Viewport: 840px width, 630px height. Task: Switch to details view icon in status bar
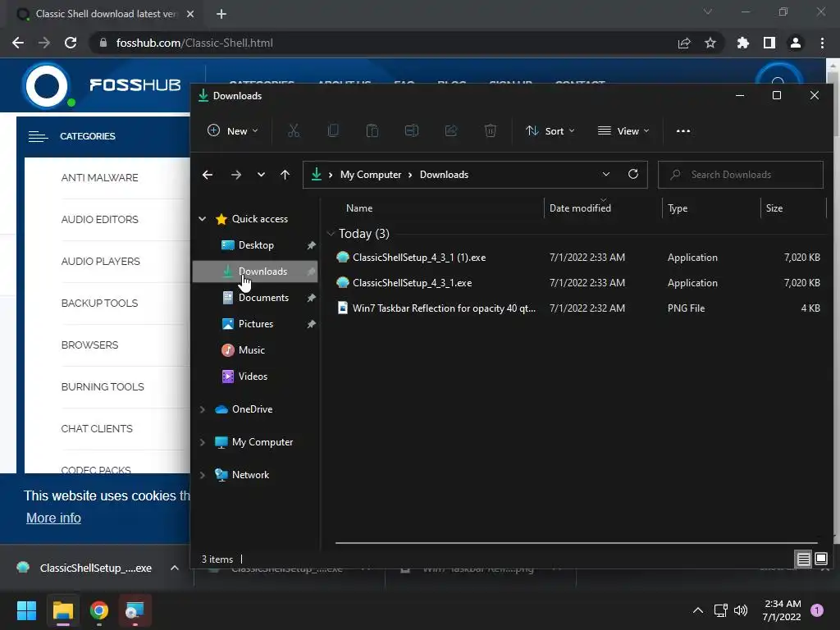coord(804,559)
